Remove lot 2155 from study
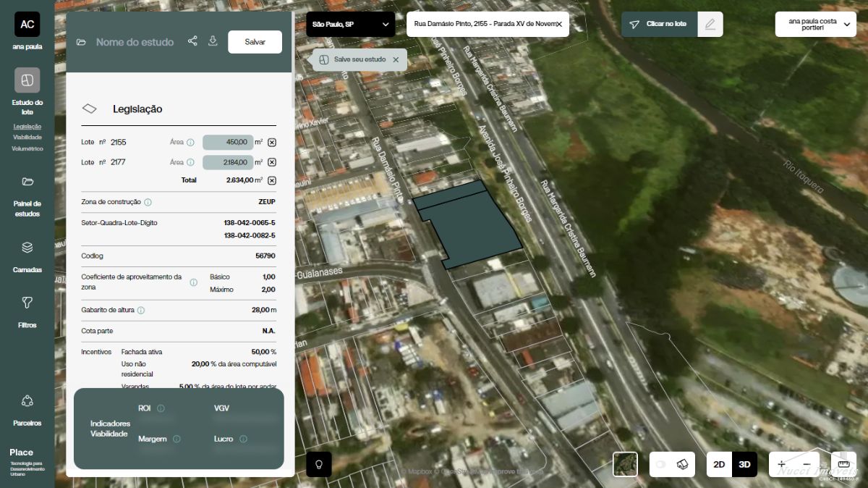This screenshot has width=868, height=488. pyautogui.click(x=272, y=143)
